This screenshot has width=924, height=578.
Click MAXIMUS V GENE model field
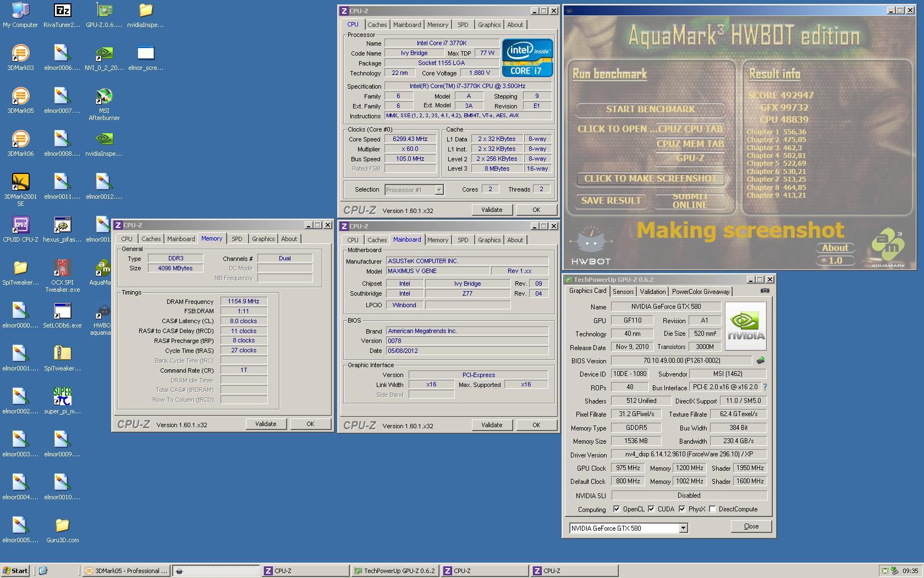tap(437, 271)
